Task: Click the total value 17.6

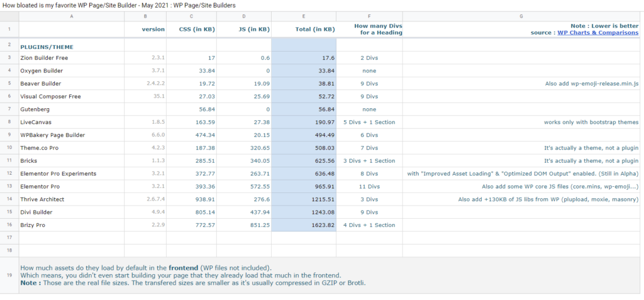Action: [304, 58]
